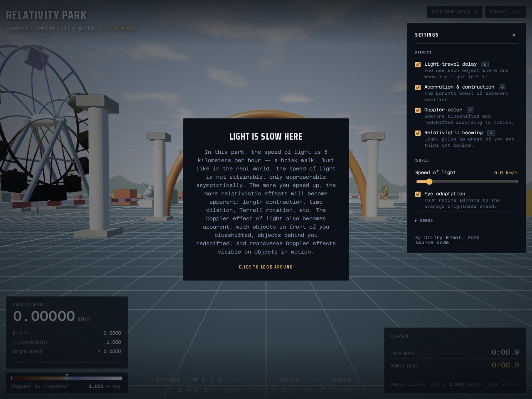Click the C key badge beside Doppler color
This screenshot has width=532, height=399.
tap(470, 110)
